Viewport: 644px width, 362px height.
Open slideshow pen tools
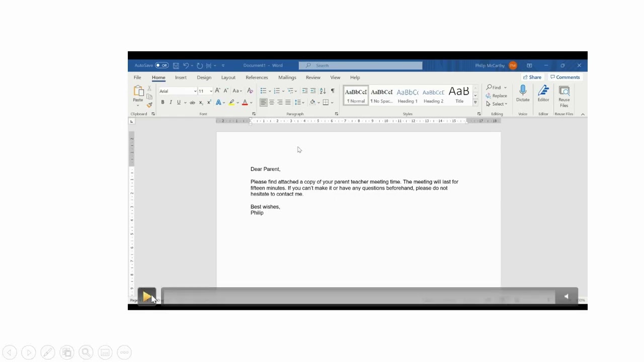point(48,353)
